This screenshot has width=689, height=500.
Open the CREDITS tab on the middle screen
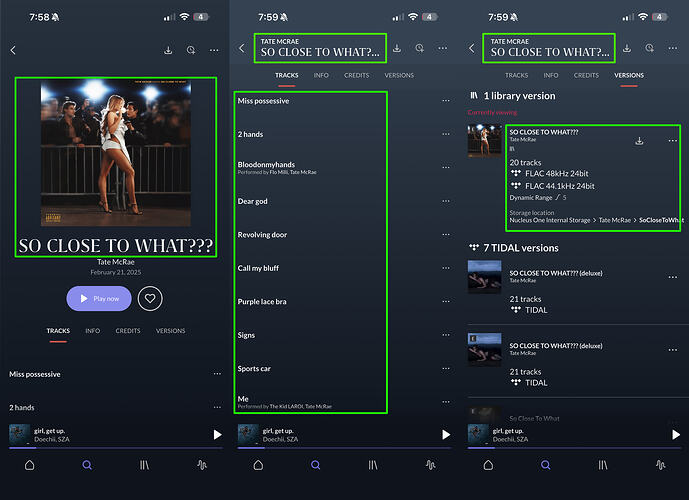[356, 76]
